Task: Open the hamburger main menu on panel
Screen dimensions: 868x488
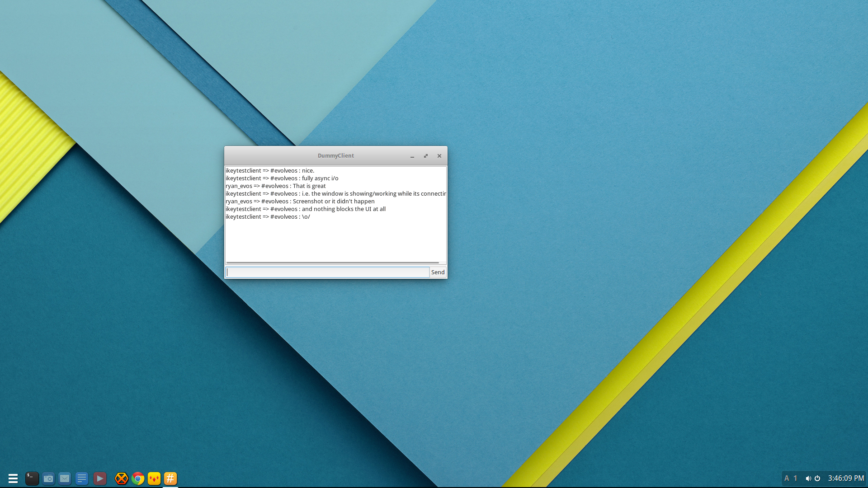Action: pyautogui.click(x=13, y=478)
